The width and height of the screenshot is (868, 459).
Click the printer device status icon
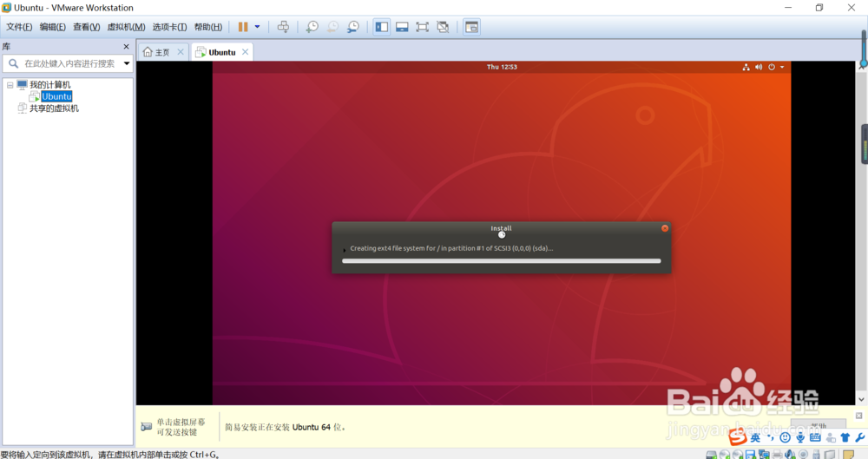coord(777,455)
